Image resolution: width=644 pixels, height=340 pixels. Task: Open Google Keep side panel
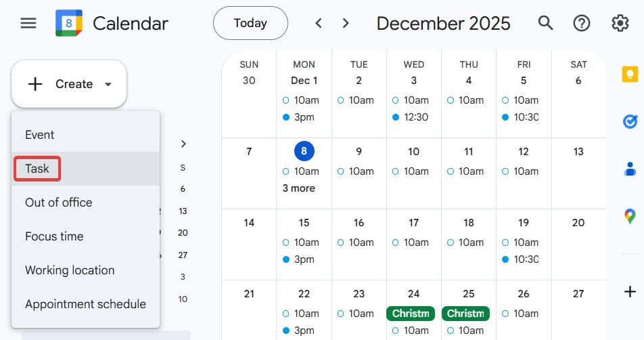[630, 75]
